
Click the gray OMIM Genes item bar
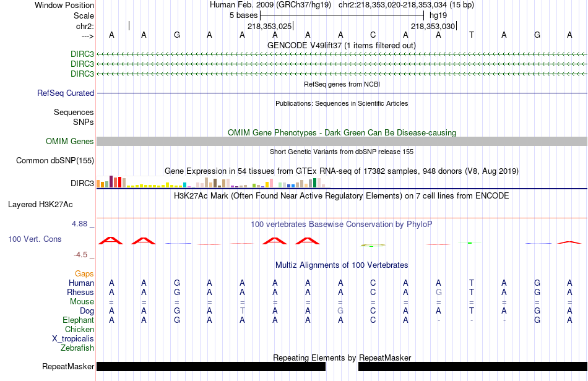pos(342,141)
